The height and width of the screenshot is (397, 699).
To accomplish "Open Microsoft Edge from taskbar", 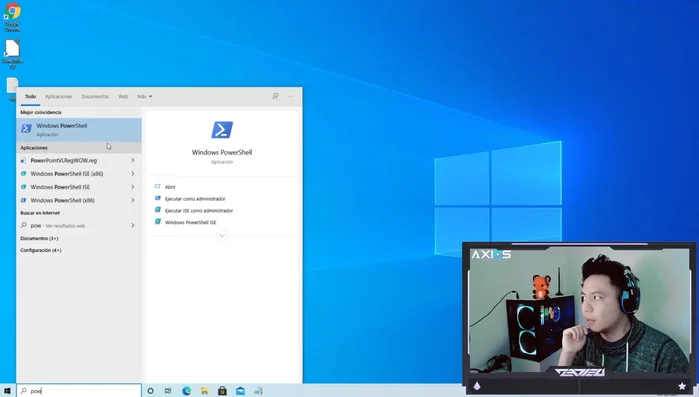I will tap(186, 391).
